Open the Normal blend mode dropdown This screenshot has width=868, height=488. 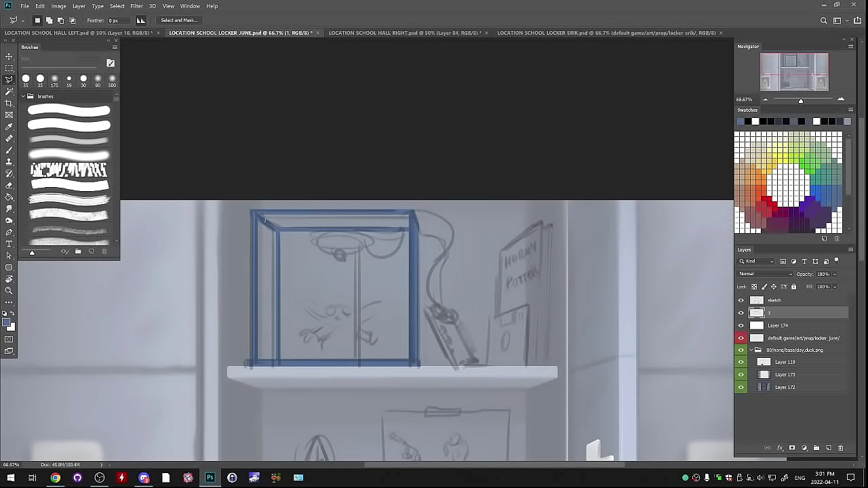[765, 274]
